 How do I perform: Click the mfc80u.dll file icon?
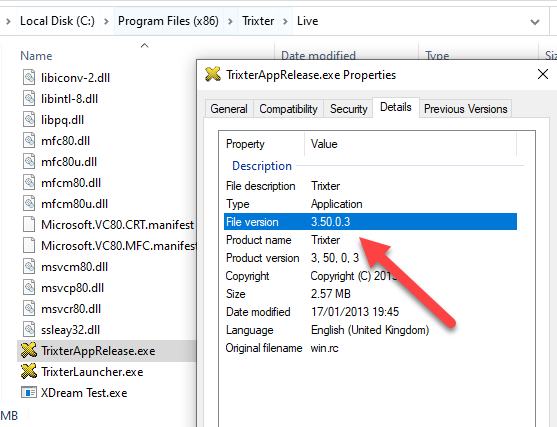(x=29, y=161)
